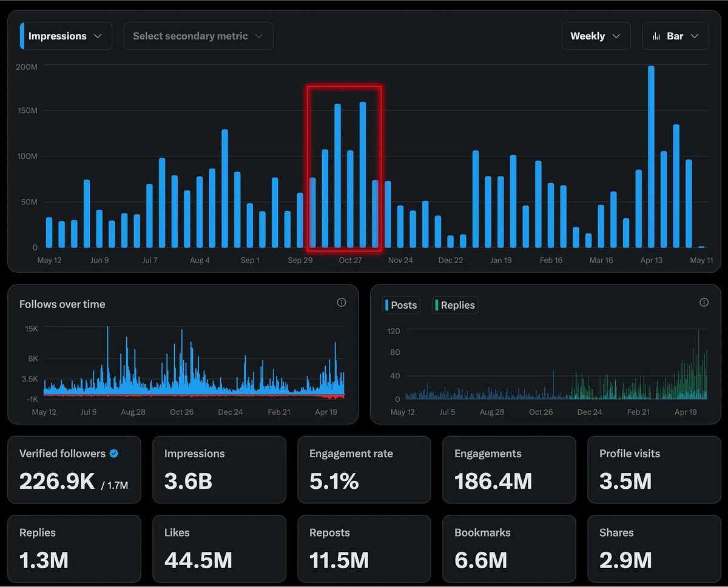Screen dimensions: 728x587
Task: Toggle the Posts series in chart
Action: pos(401,305)
